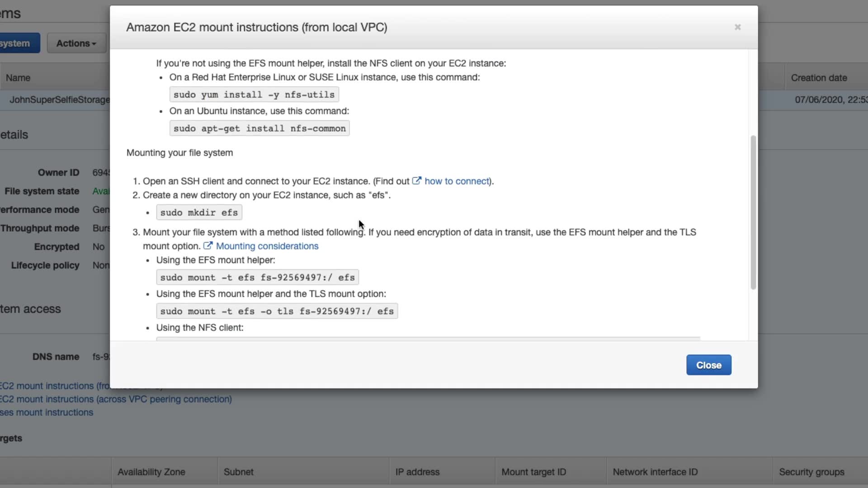
Task: Click the Security groups column header
Action: pyautogui.click(x=811, y=472)
